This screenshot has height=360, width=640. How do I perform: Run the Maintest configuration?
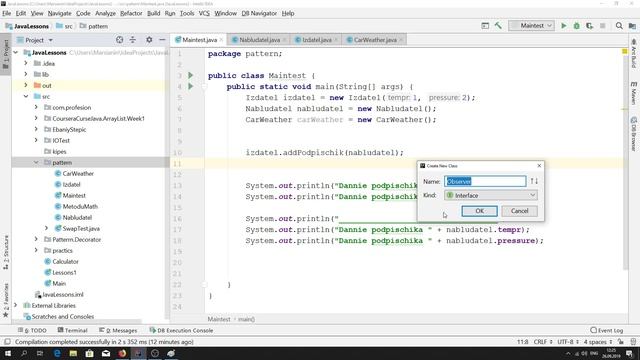[564, 26]
